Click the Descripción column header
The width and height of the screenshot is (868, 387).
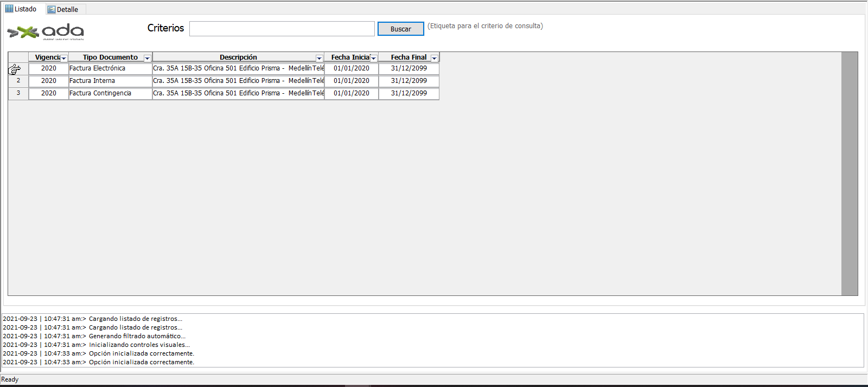pyautogui.click(x=238, y=57)
